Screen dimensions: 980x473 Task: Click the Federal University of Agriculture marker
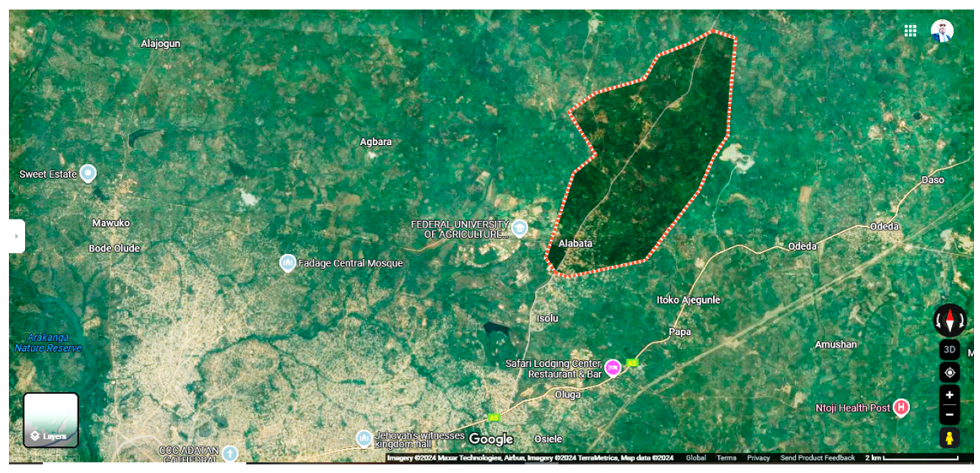tap(520, 228)
